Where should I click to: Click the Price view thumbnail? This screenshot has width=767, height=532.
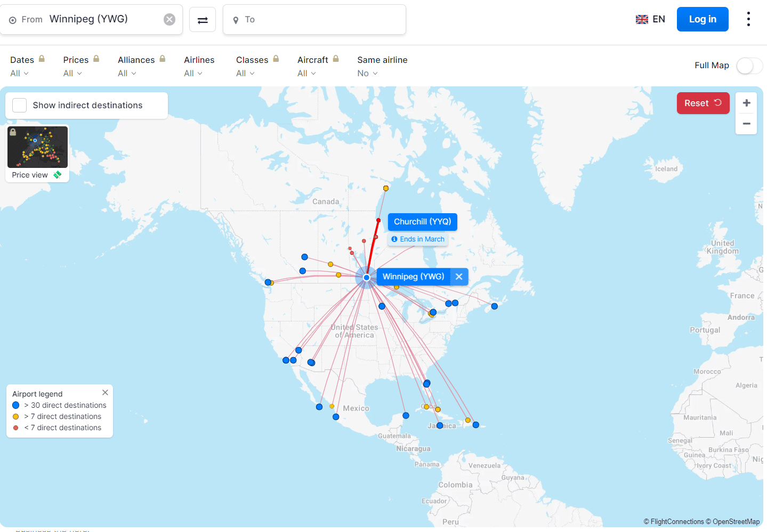click(x=37, y=148)
